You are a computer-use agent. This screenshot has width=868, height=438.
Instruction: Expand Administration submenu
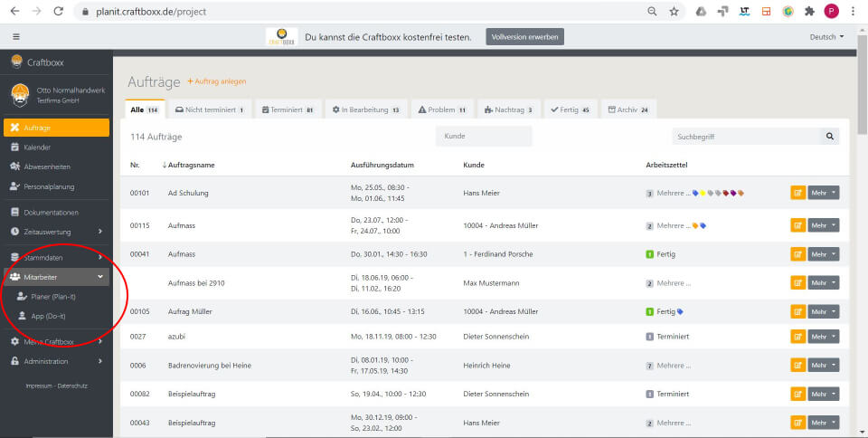point(56,361)
